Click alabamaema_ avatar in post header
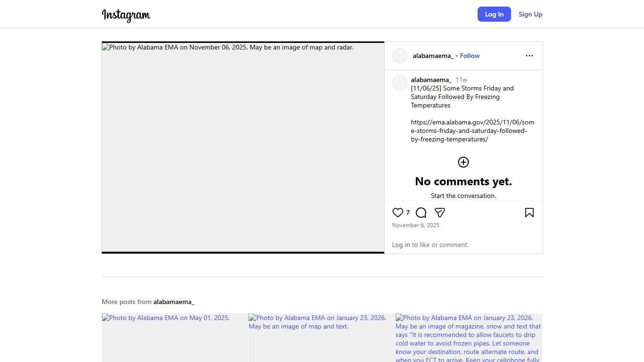 click(x=400, y=56)
